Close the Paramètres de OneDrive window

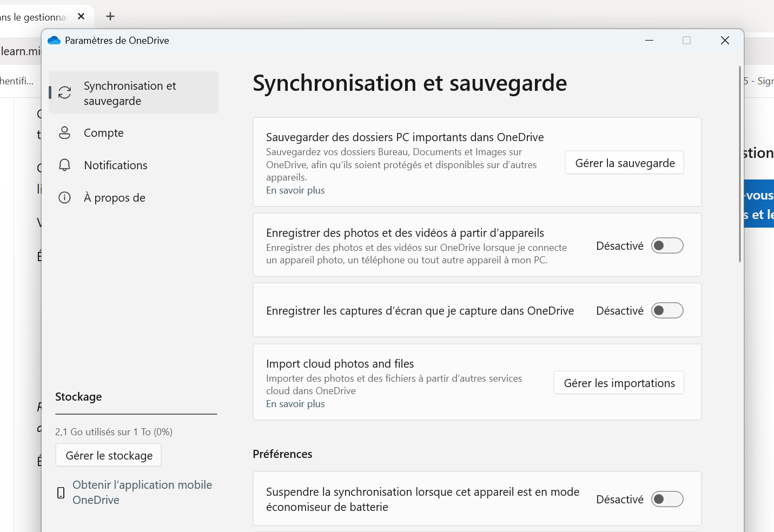(x=725, y=41)
